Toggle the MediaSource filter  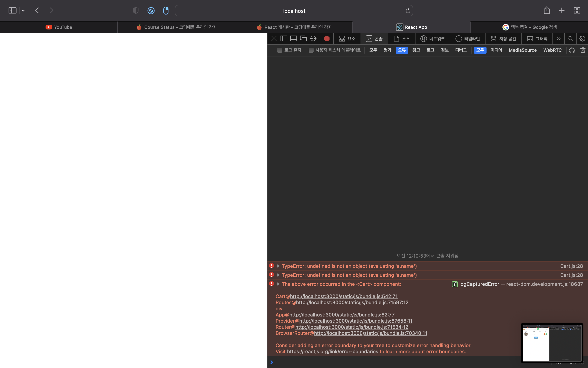click(523, 50)
